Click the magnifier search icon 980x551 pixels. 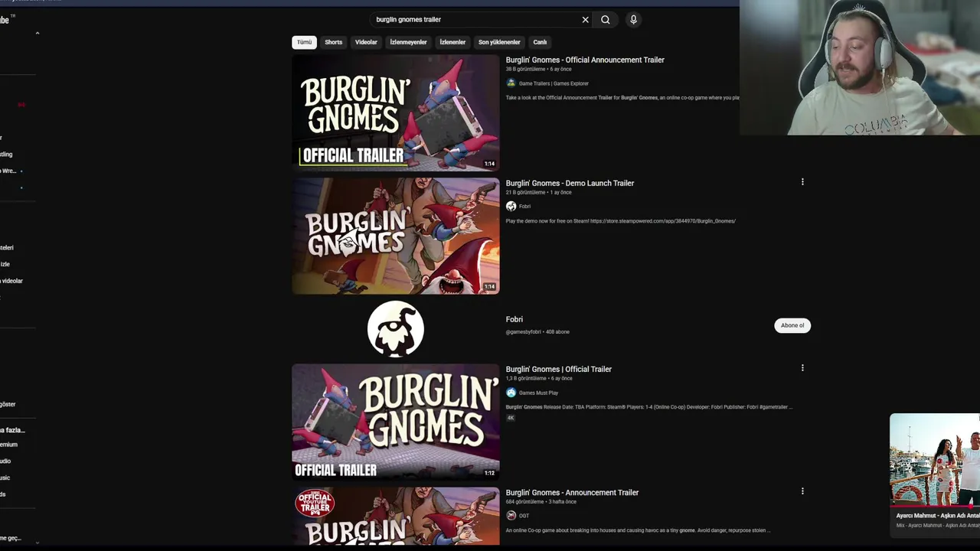[x=606, y=20]
